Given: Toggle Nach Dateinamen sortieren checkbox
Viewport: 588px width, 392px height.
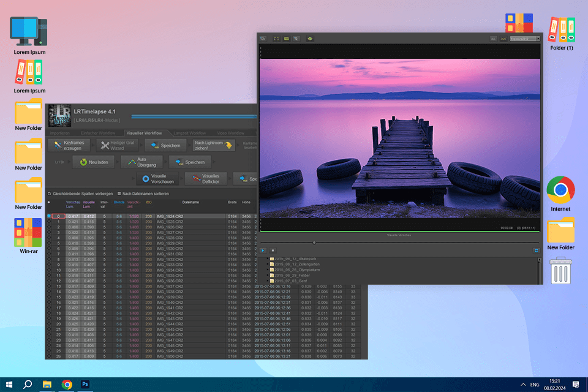Looking at the screenshot, I should [119, 194].
